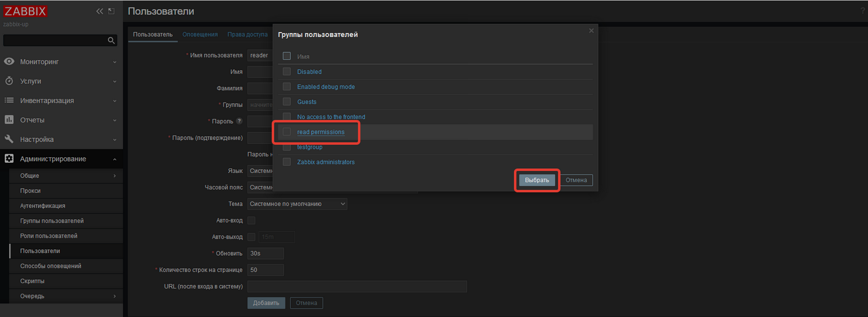
Task: Click the Имя пользователя field
Action: pos(260,55)
